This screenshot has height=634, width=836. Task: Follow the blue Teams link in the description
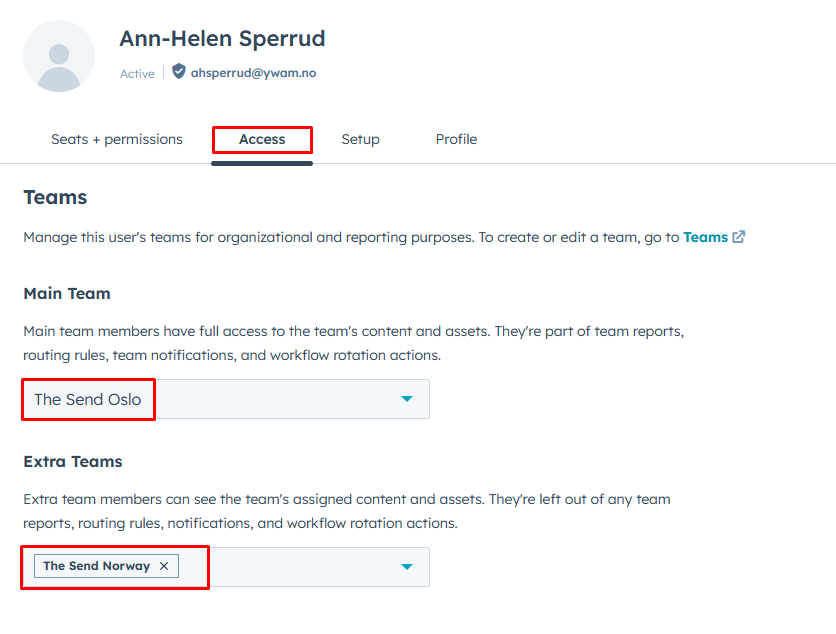click(x=705, y=237)
